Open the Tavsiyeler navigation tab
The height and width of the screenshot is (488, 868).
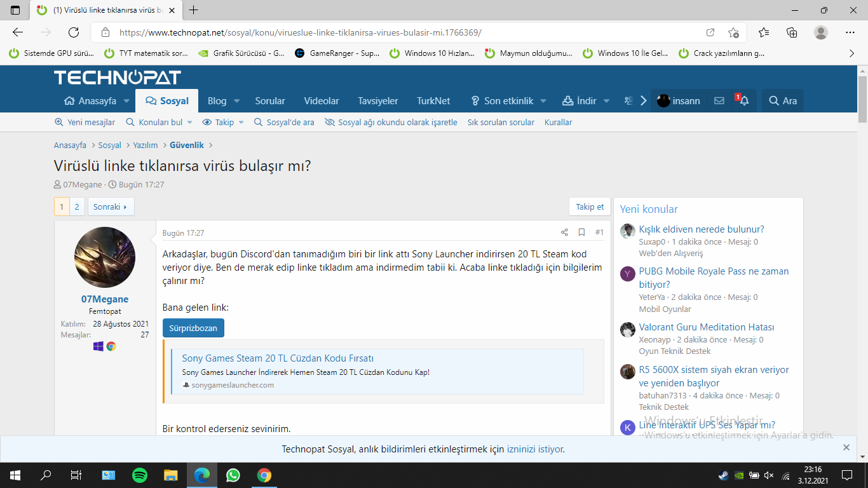tap(378, 101)
